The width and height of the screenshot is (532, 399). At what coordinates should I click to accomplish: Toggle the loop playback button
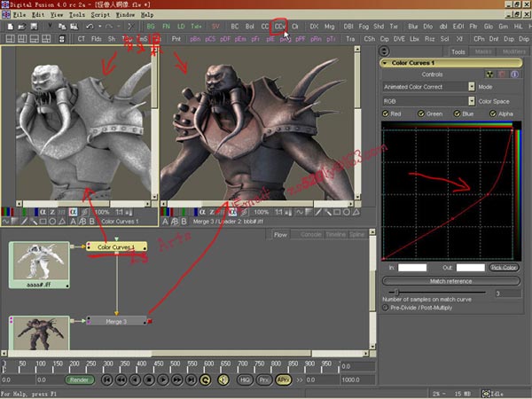click(205, 380)
